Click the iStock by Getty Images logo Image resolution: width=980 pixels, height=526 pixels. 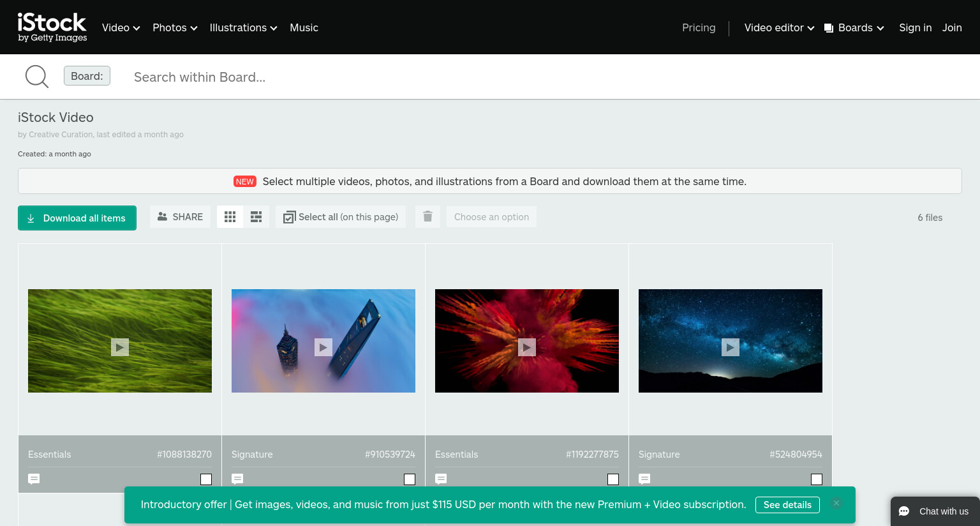[x=52, y=27]
